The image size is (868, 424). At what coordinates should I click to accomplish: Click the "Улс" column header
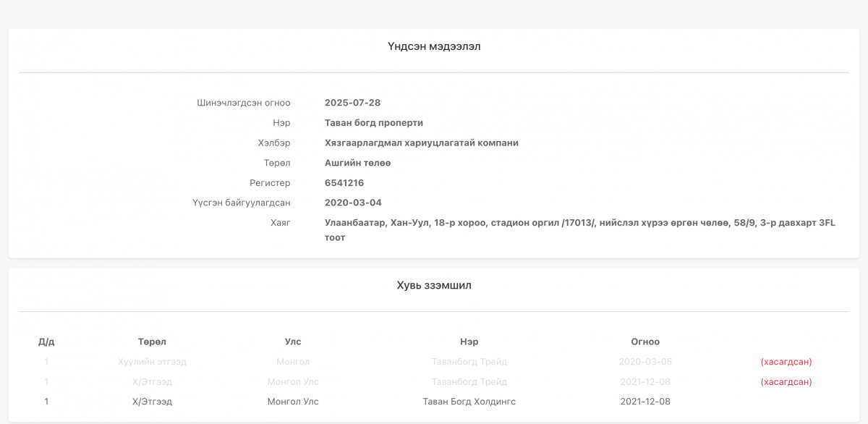click(293, 342)
